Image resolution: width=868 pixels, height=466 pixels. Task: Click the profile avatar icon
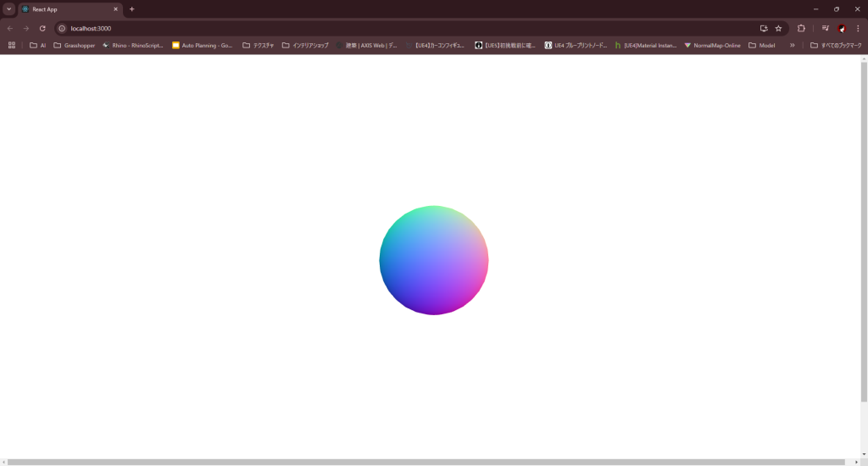point(842,28)
